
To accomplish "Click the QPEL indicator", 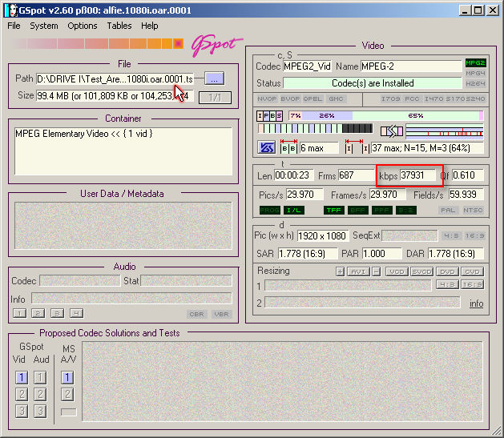I will point(312,99).
